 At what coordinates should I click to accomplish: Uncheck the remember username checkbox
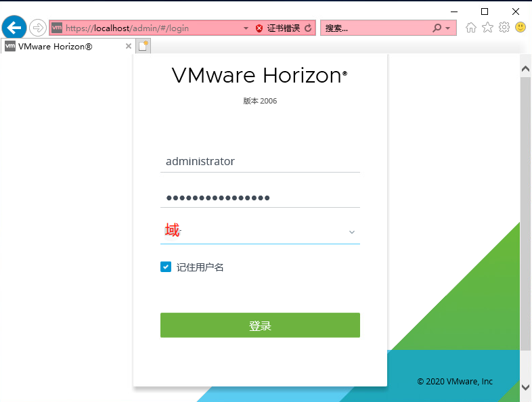point(166,267)
